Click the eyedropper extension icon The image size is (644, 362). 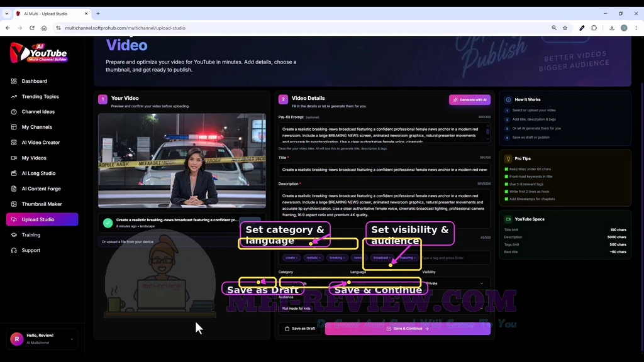[582, 28]
